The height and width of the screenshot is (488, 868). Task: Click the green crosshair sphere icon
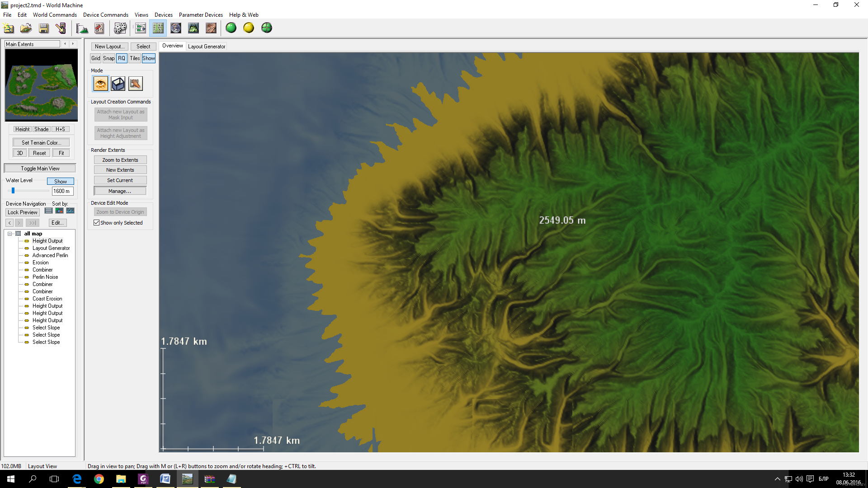click(267, 28)
